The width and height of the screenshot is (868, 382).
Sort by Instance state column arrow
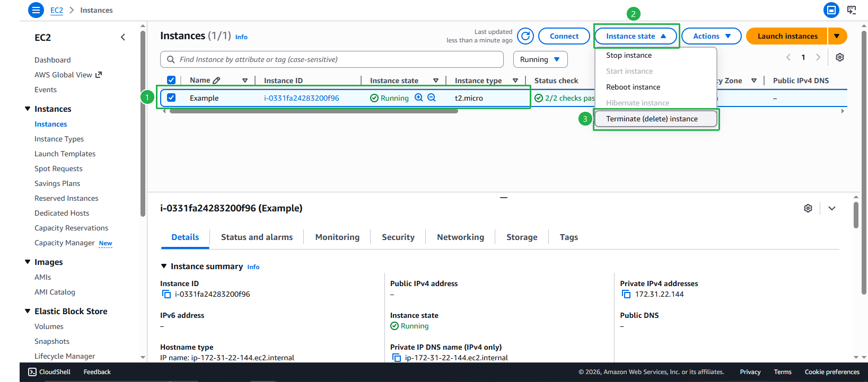click(x=436, y=81)
